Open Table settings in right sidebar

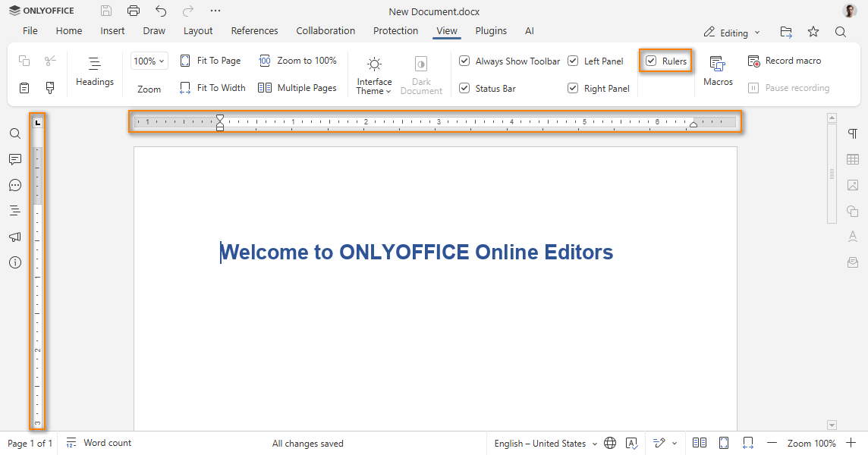point(853,159)
